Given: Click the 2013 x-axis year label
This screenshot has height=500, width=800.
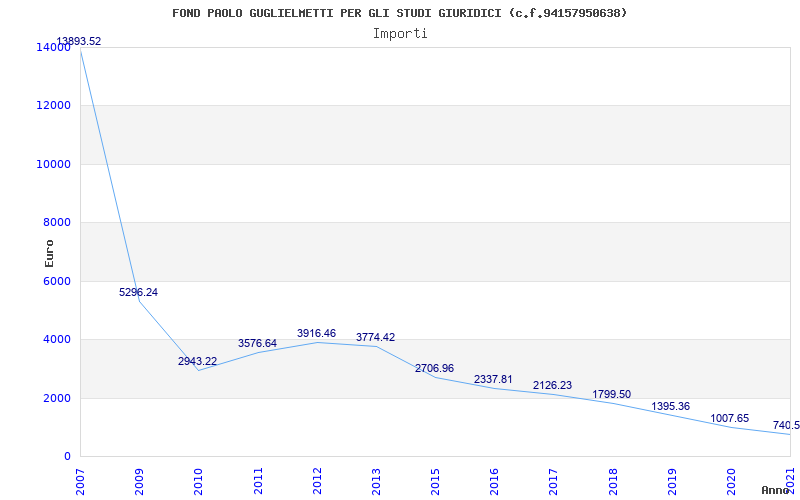Looking at the screenshot, I should pyautogui.click(x=377, y=481).
